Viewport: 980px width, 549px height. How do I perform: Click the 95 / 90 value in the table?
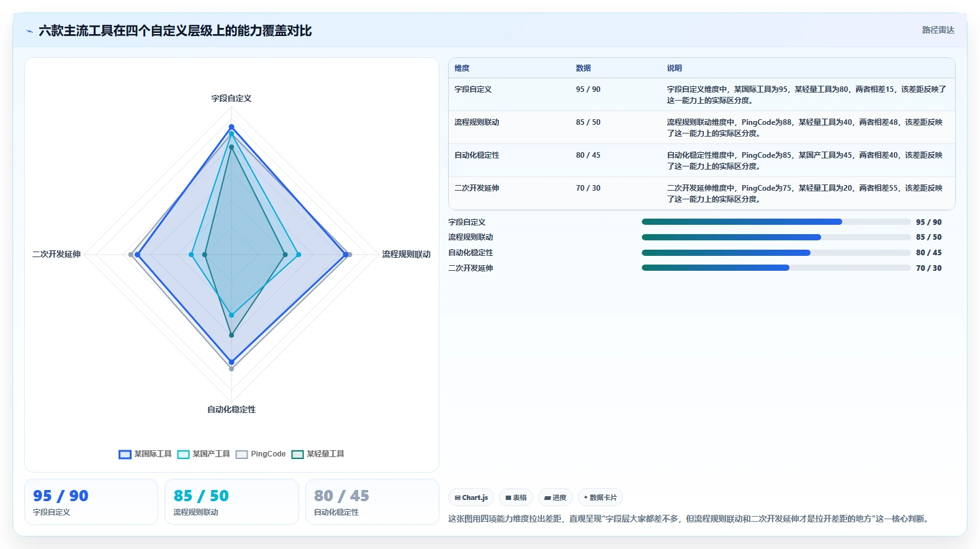[588, 89]
